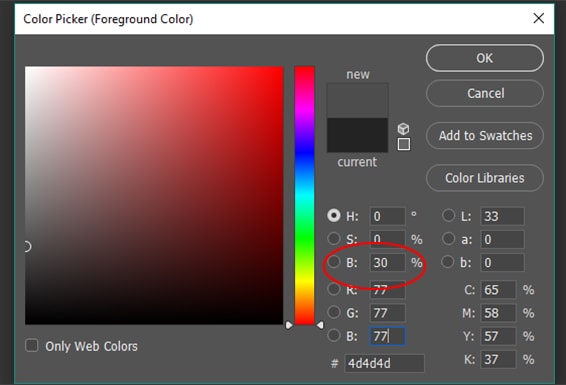Viewport: 566px width, 385px height.
Task: Select the S saturation radio button
Action: (x=334, y=239)
